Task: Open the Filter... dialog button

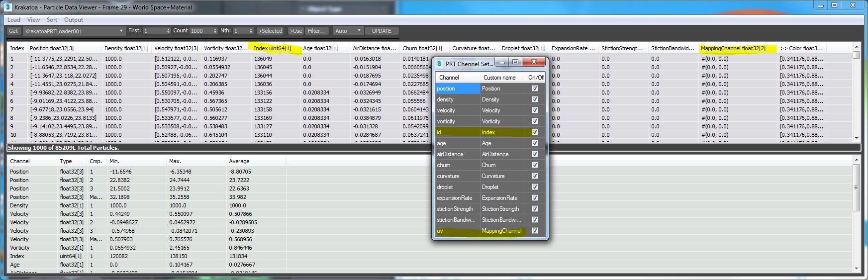Action: 316,31
